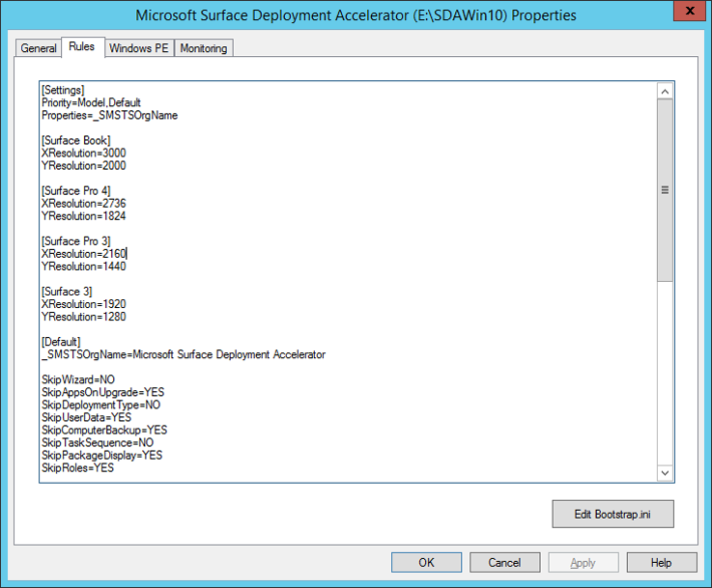Click the XResolution=3000 line

83,153
